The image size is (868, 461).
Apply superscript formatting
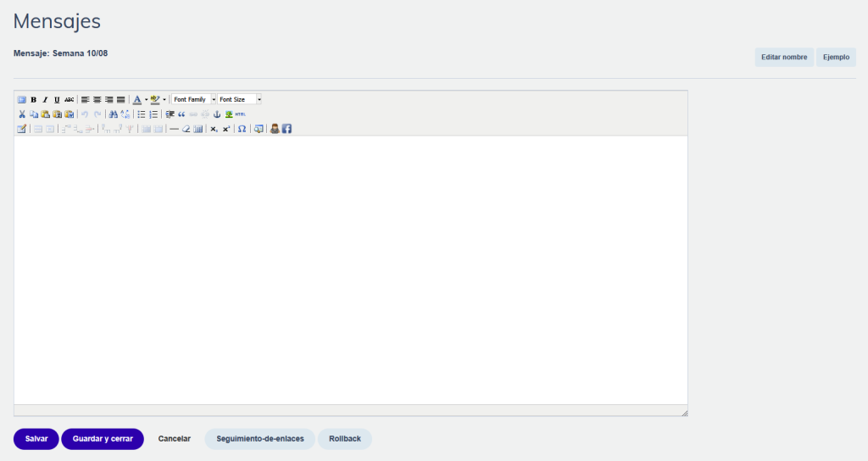[226, 129]
